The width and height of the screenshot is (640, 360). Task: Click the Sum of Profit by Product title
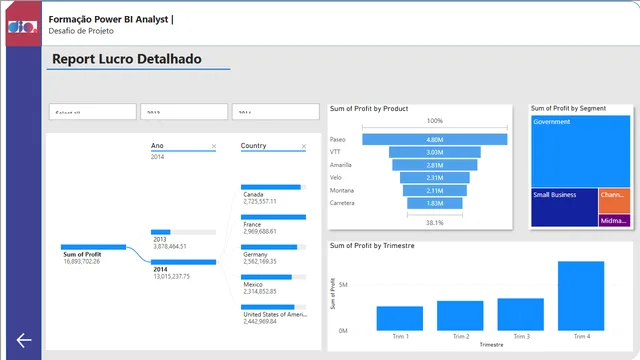[369, 109]
